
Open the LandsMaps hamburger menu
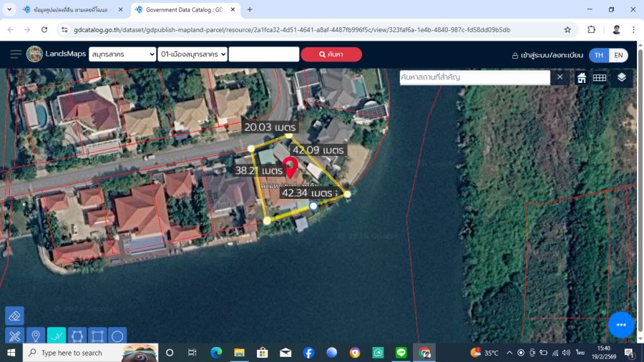click(15, 54)
